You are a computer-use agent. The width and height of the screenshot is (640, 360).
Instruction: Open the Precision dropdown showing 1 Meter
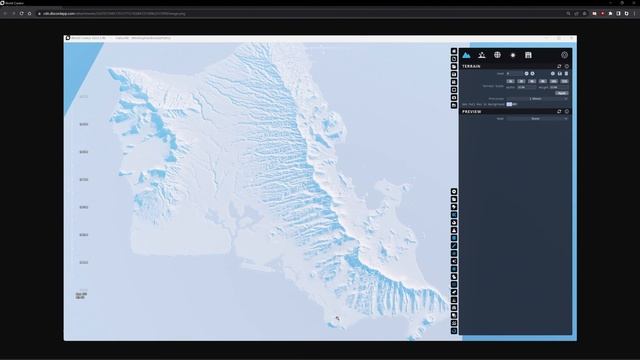[x=537, y=99]
